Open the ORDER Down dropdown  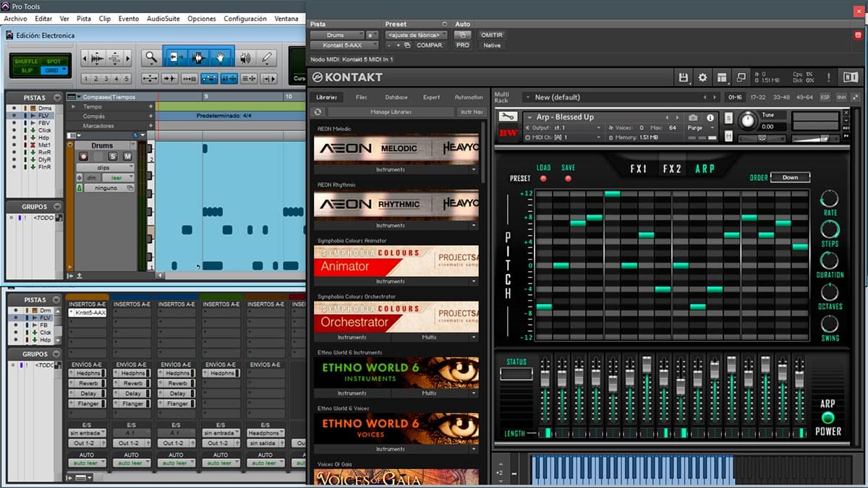coord(790,177)
